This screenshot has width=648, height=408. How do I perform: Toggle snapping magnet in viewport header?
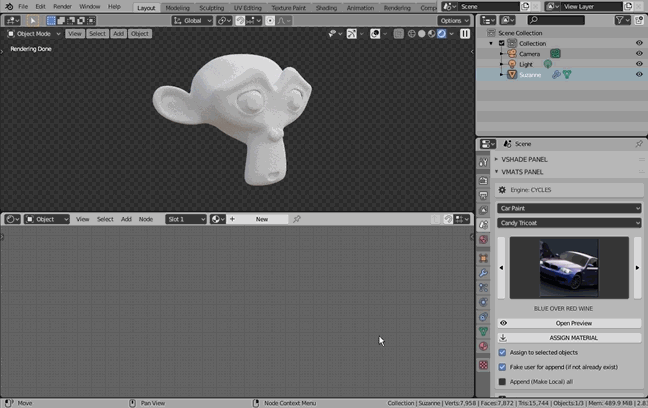[x=240, y=21]
